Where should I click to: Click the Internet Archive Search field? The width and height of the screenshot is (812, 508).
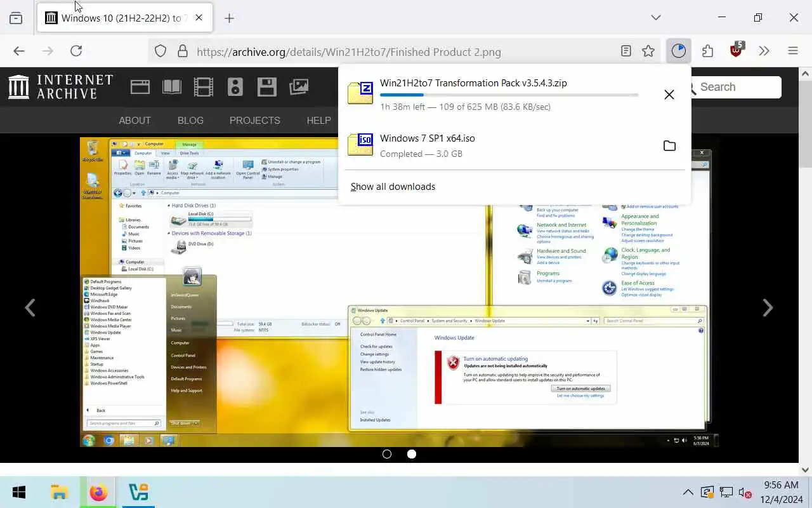(x=736, y=87)
